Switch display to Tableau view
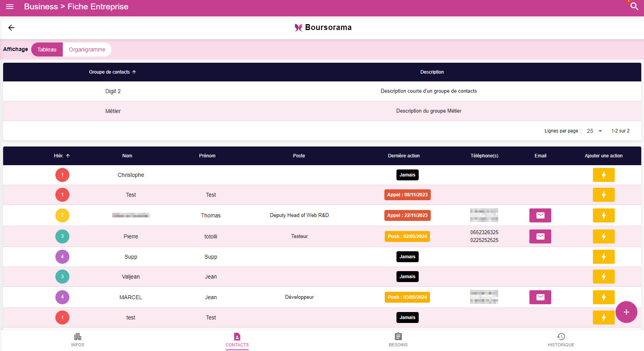 (x=47, y=49)
